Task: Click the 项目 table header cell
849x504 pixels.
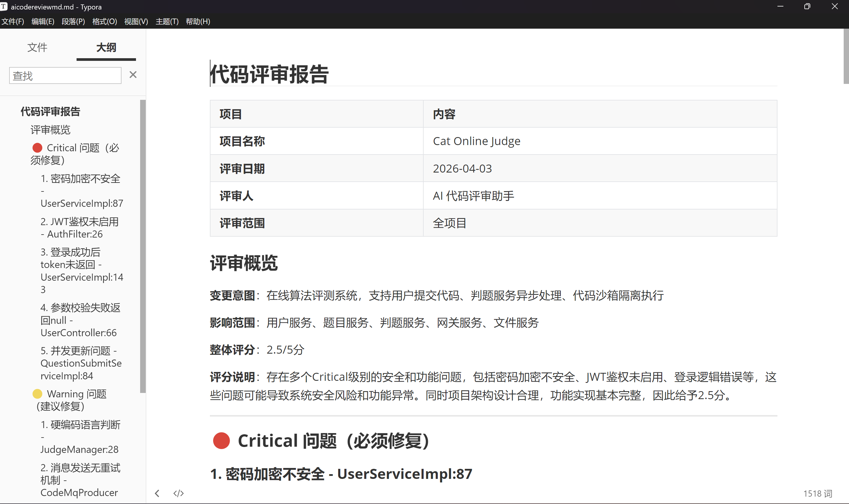Action: coord(317,114)
